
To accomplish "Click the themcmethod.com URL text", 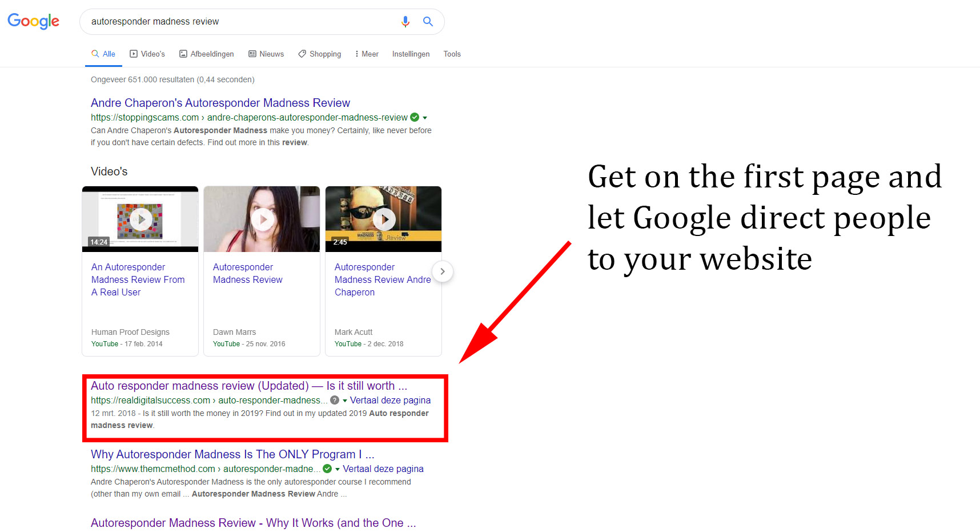I will pyautogui.click(x=205, y=469).
